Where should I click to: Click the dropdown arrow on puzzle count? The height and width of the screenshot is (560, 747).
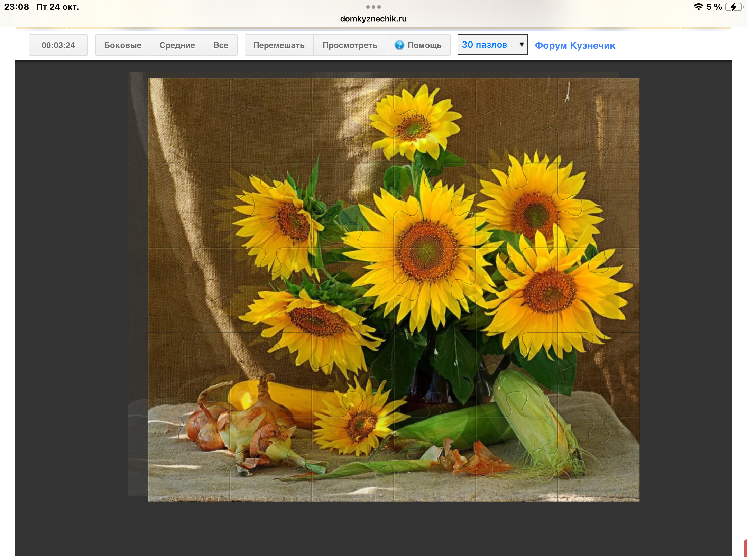tap(521, 45)
